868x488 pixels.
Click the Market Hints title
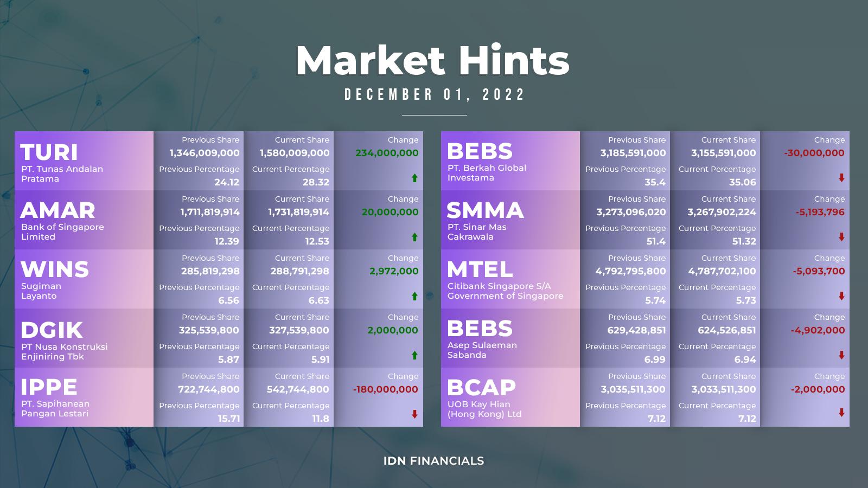click(433, 60)
